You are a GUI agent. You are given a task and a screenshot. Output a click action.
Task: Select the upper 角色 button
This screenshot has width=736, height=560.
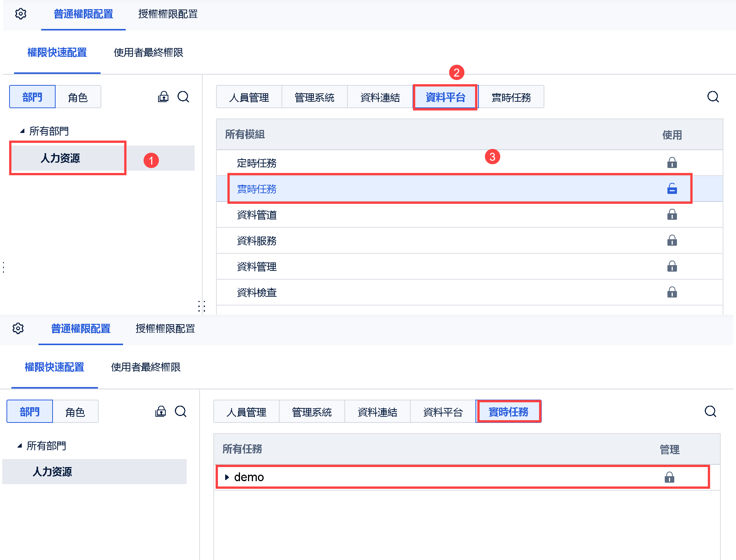point(78,98)
